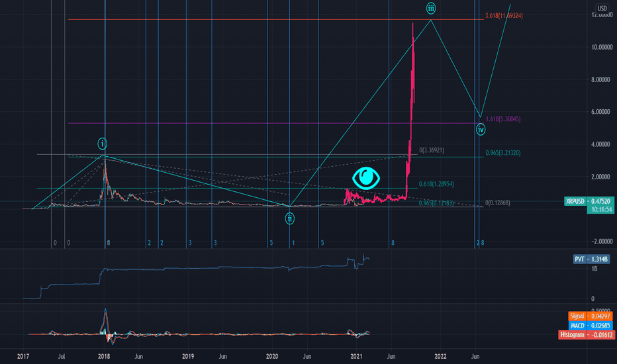Screen dimensions: 617x364
Task: Click the 6.00000 price axis label
Action: [600, 112]
